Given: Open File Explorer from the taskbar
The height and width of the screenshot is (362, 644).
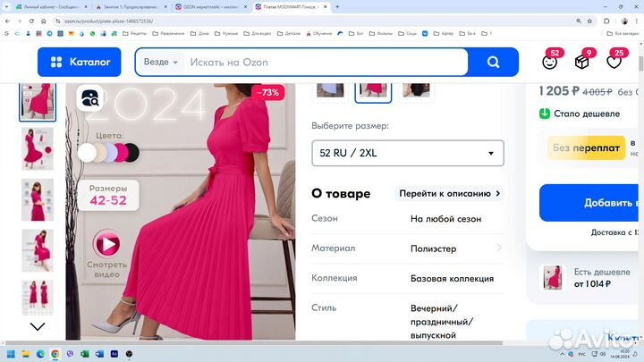Looking at the screenshot, I should [25, 354].
